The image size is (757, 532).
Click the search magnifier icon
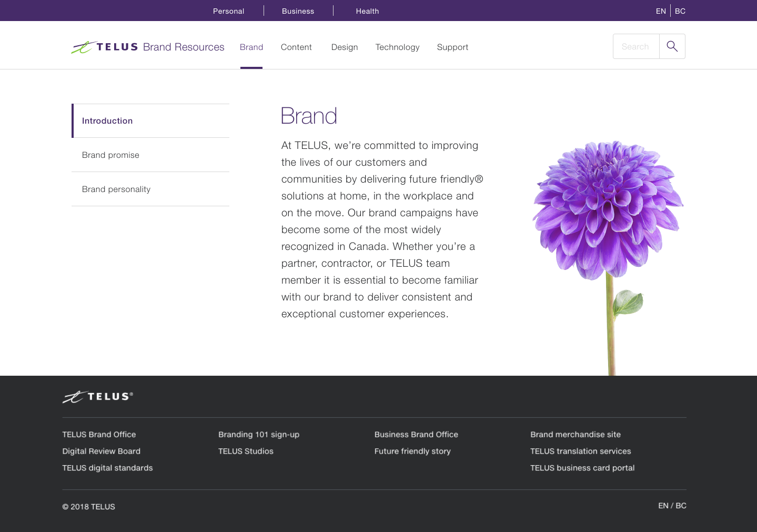point(672,46)
